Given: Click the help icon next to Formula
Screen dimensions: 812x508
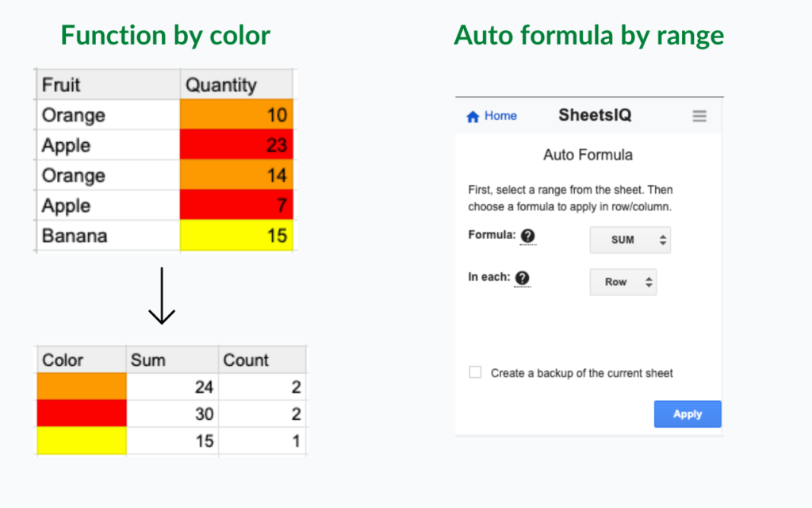Looking at the screenshot, I should coord(527,236).
